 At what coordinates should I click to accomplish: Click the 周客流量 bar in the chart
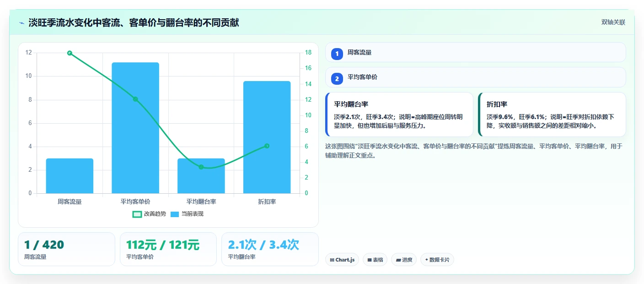coord(70,176)
